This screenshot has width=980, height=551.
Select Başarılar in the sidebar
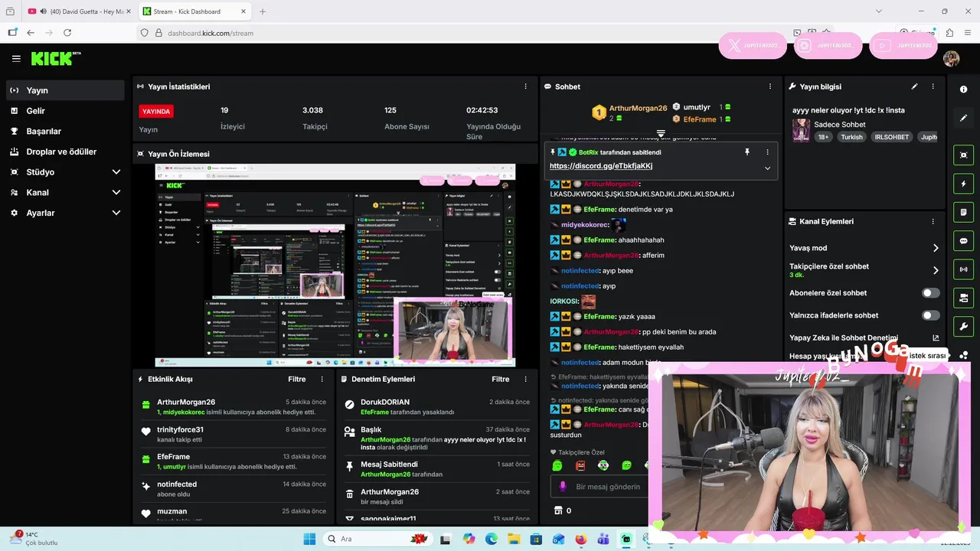(x=65, y=132)
